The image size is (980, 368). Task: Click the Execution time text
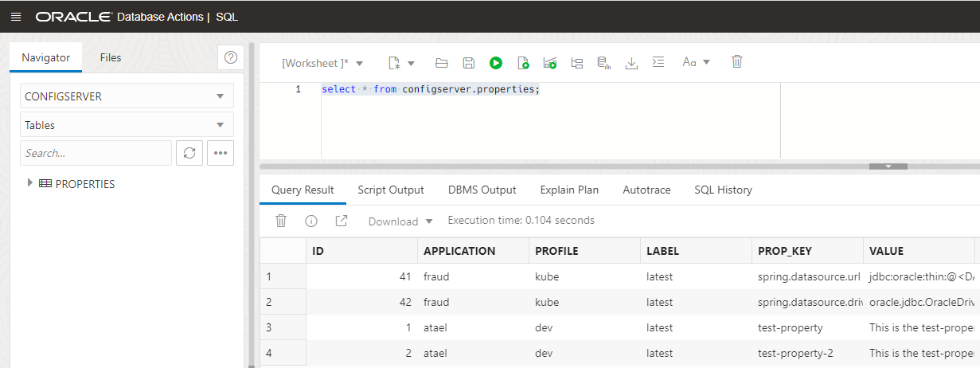pyautogui.click(x=521, y=220)
